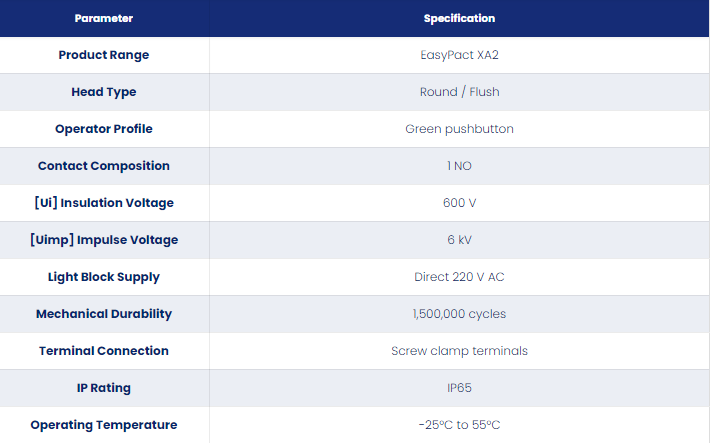Click the 1,500,000 cycles value
Image resolution: width=710 pixels, height=443 pixels.
click(459, 314)
